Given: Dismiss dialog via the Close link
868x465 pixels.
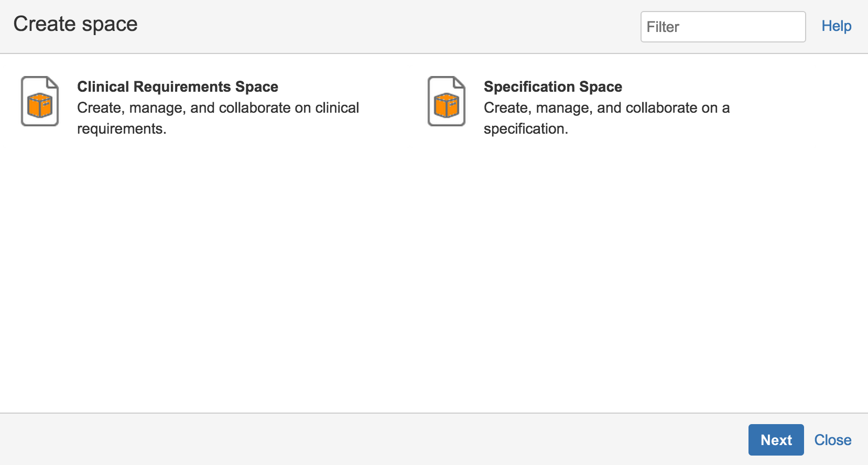Looking at the screenshot, I should point(833,440).
